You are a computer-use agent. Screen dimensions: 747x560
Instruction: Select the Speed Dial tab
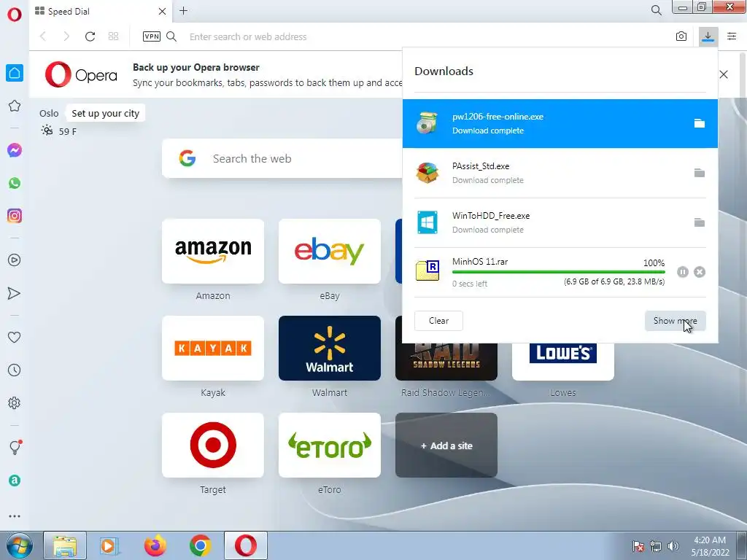pyautogui.click(x=101, y=12)
